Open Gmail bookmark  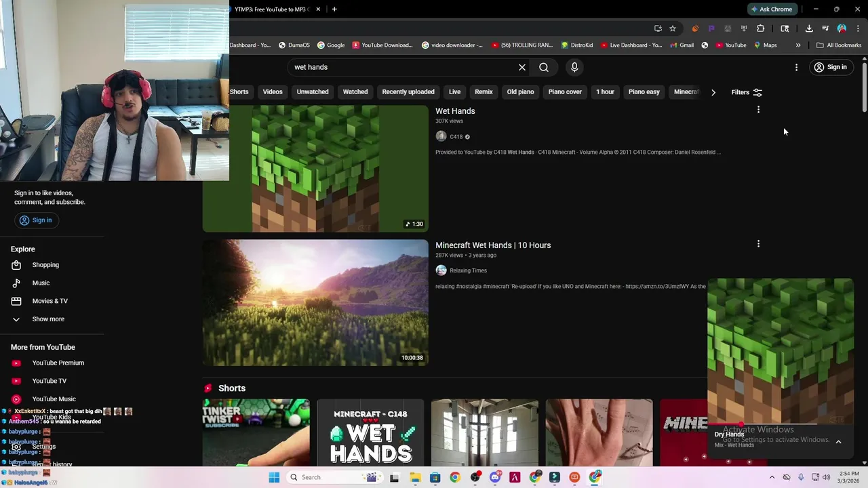[x=682, y=45]
